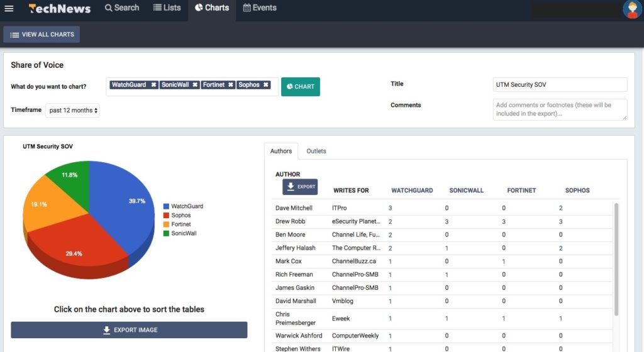Image resolution: width=644 pixels, height=352 pixels.
Task: Click the ComputerWeekly outlet cell
Action: [355, 336]
